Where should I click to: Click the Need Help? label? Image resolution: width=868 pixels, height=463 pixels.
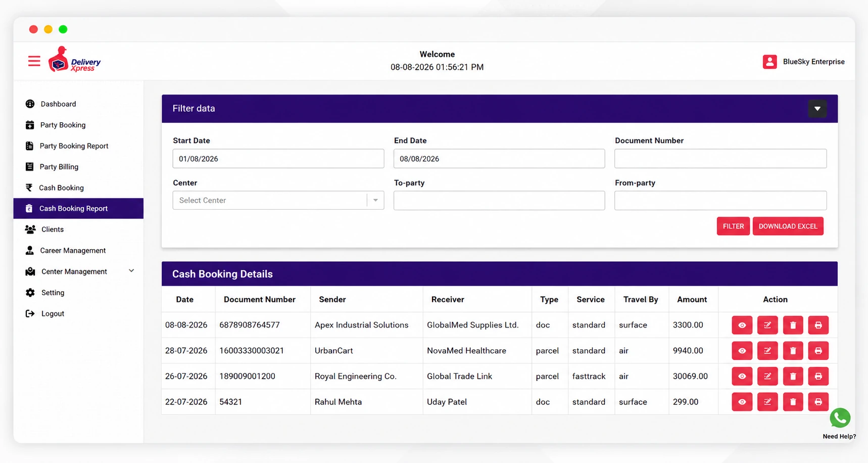tap(839, 436)
